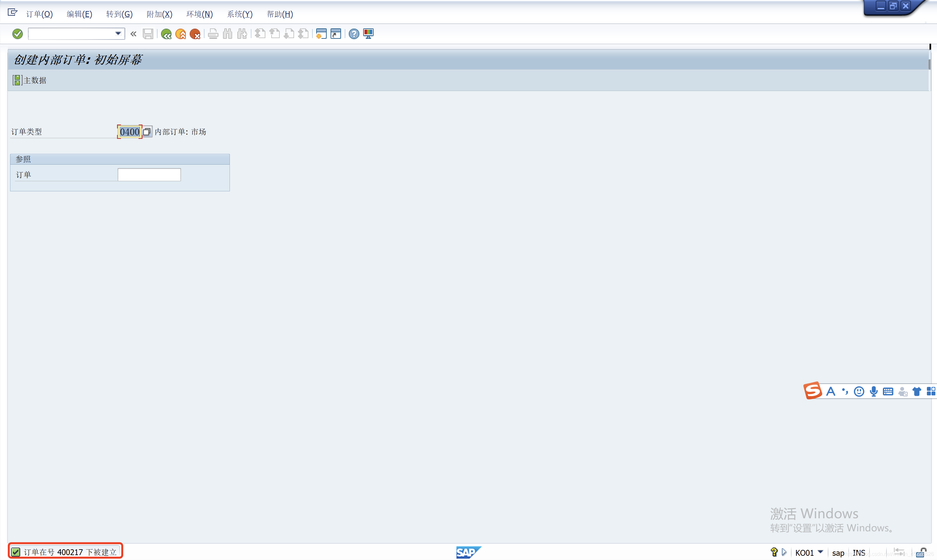Click the Create New Session icon

[x=321, y=34]
